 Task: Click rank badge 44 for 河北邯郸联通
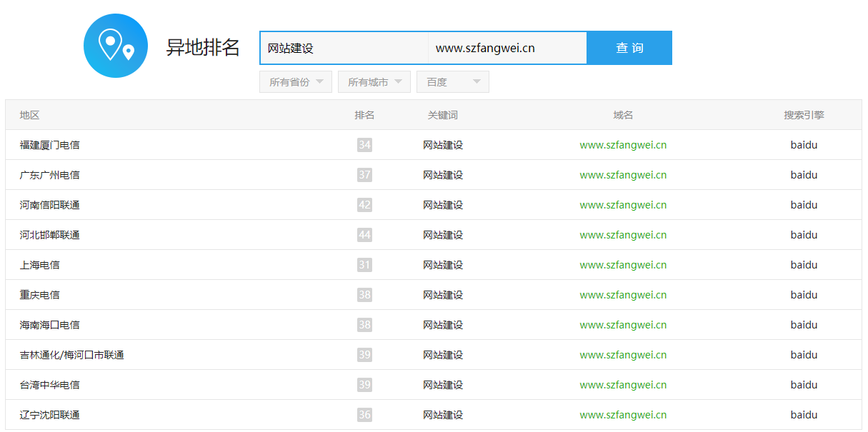click(364, 235)
